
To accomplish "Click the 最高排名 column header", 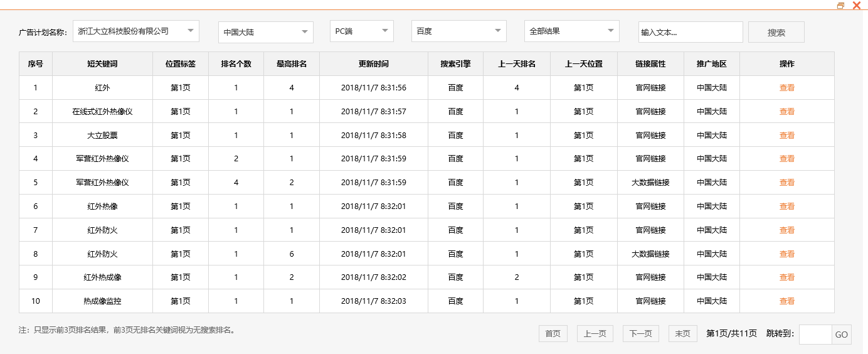I will click(x=292, y=64).
